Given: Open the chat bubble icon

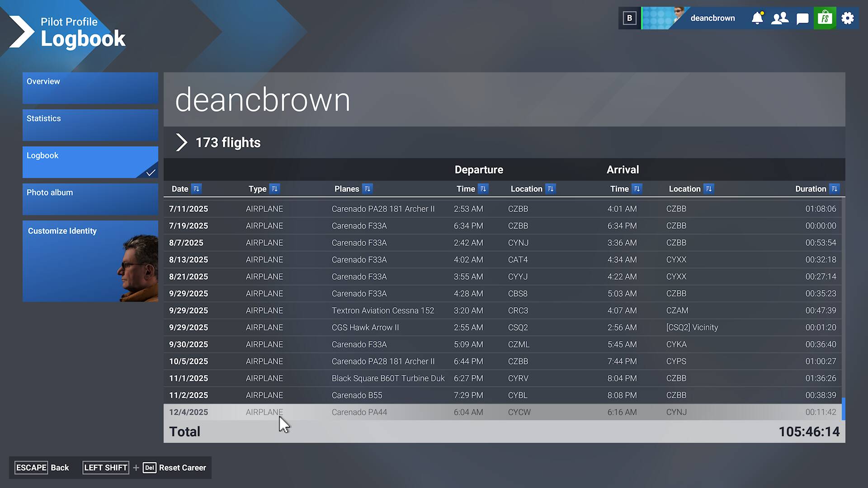Looking at the screenshot, I should (x=802, y=19).
